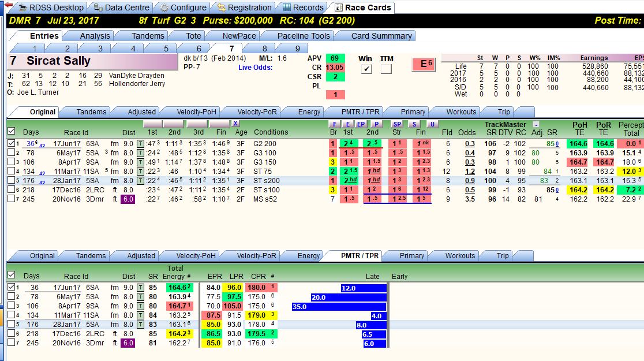
Task: Click the F button above Br column
Action: pyautogui.click(x=334, y=124)
